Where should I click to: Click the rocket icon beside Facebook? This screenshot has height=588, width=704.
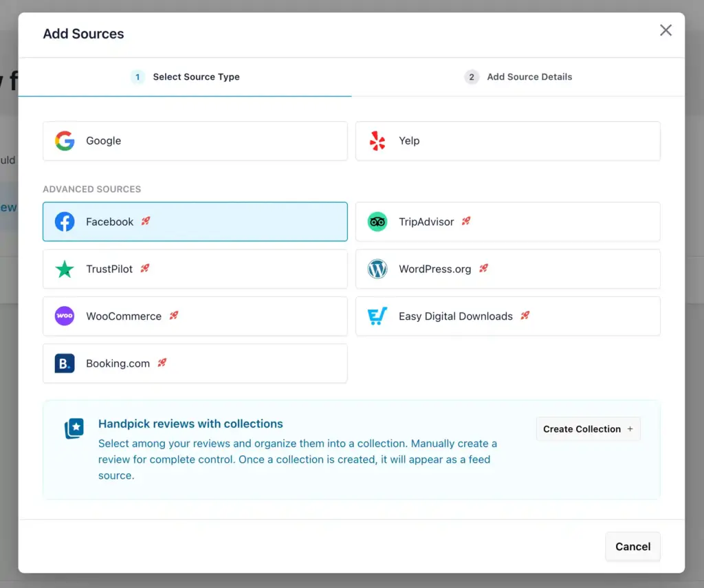(146, 221)
